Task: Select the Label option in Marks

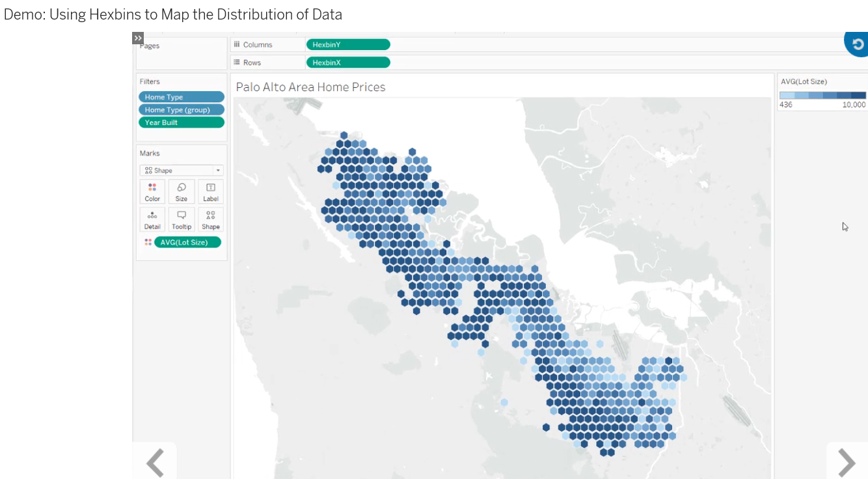Action: [210, 191]
